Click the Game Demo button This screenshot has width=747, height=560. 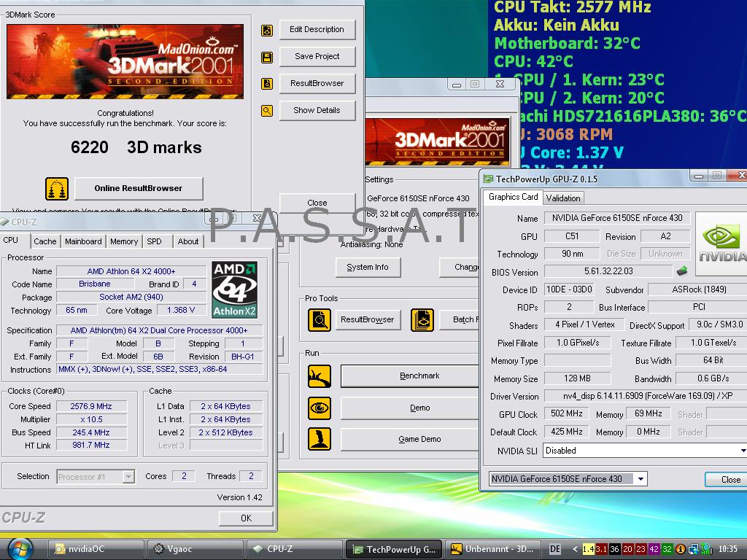[410, 439]
